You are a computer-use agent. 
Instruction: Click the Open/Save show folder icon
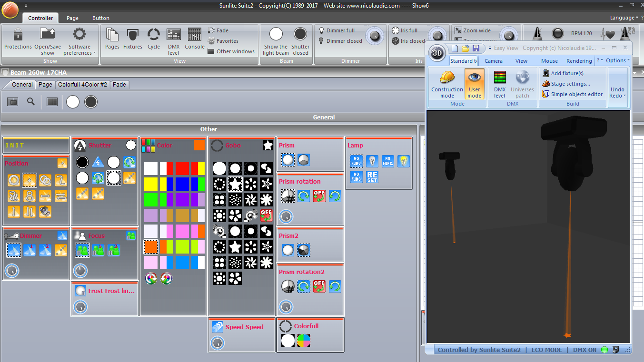coord(48,35)
